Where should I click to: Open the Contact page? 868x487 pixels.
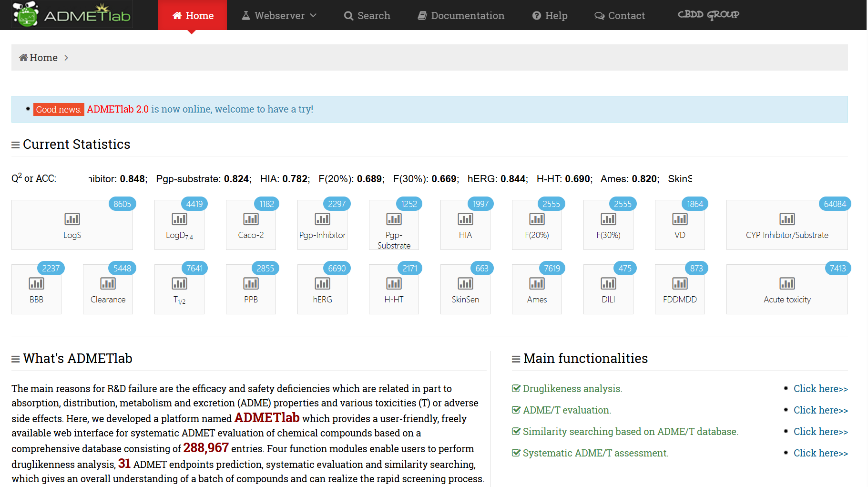click(x=620, y=16)
